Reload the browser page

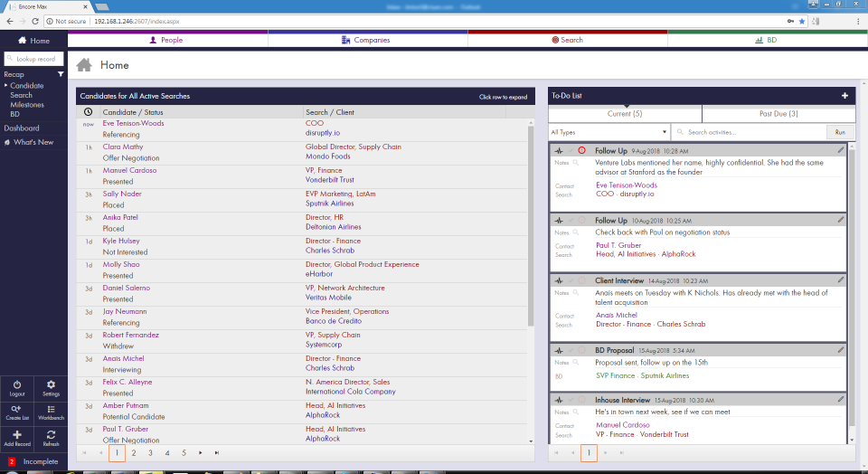(x=35, y=21)
